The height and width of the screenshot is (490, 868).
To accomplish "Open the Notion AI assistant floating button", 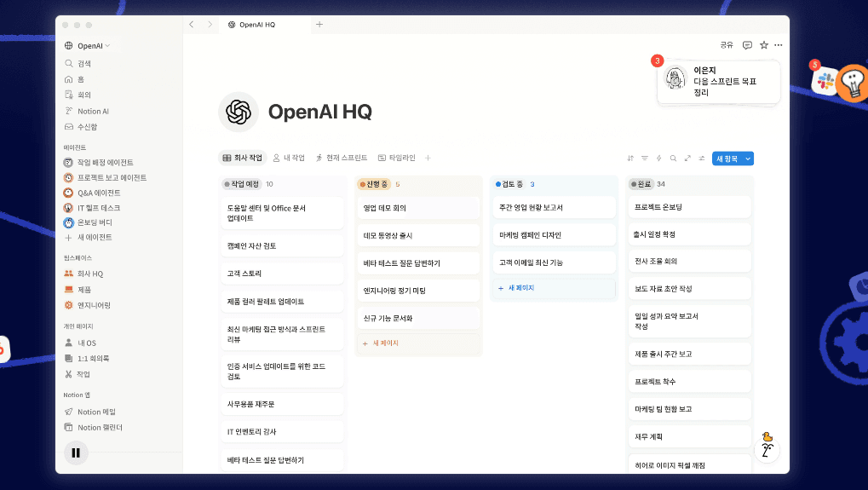I will point(767,449).
